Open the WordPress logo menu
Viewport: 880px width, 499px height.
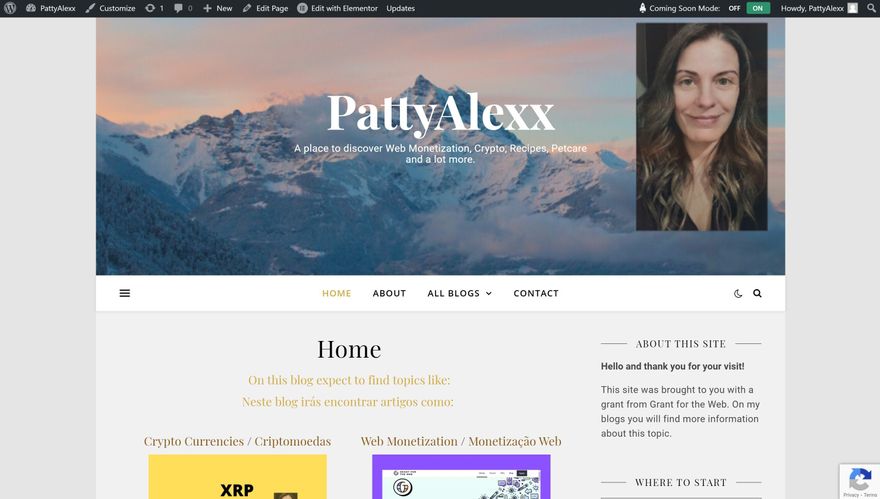[10, 8]
